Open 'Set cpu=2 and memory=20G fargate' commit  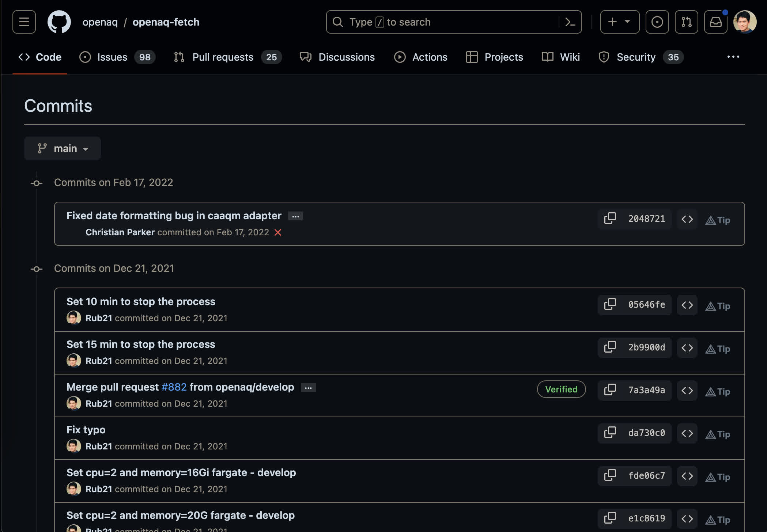181,515
